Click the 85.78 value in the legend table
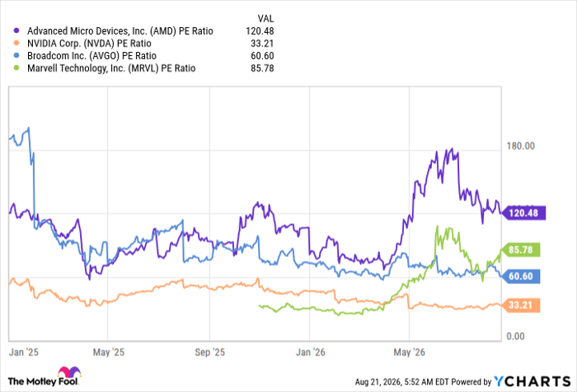Screen dimensions: 577x392 [x=262, y=68]
